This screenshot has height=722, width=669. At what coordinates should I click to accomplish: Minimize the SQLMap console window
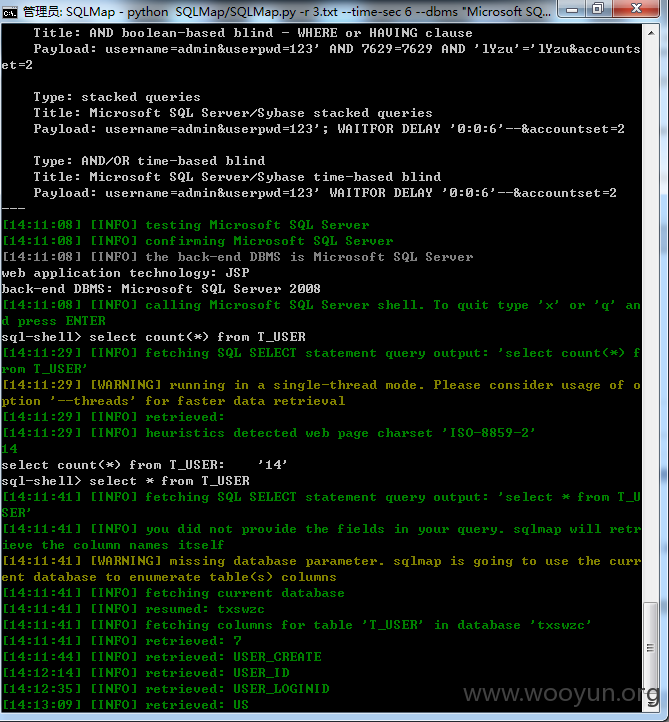tap(572, 9)
